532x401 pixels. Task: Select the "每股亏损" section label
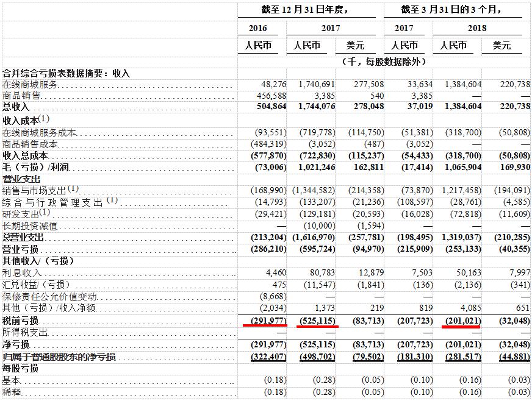click(x=20, y=368)
